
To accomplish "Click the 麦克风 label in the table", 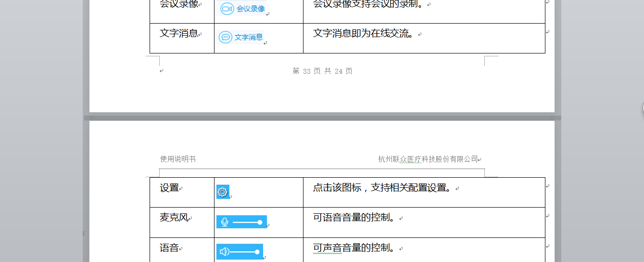I will coord(174,218).
